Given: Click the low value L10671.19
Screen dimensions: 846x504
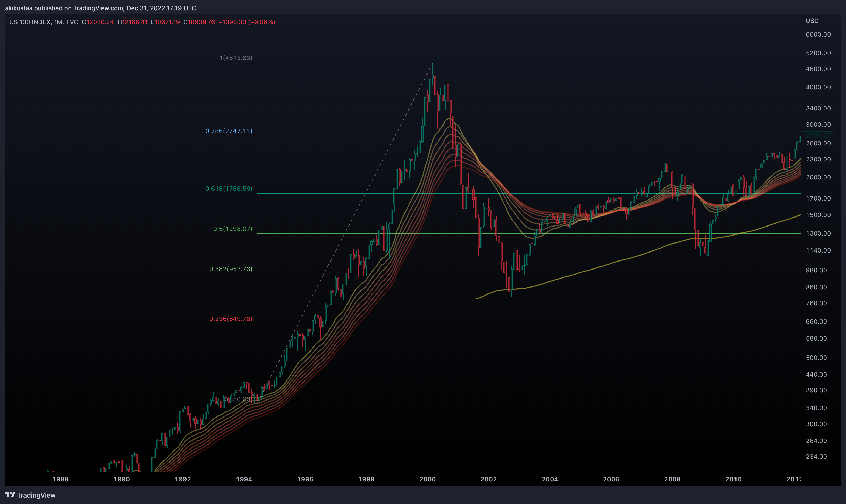Looking at the screenshot, I should (x=166, y=22).
